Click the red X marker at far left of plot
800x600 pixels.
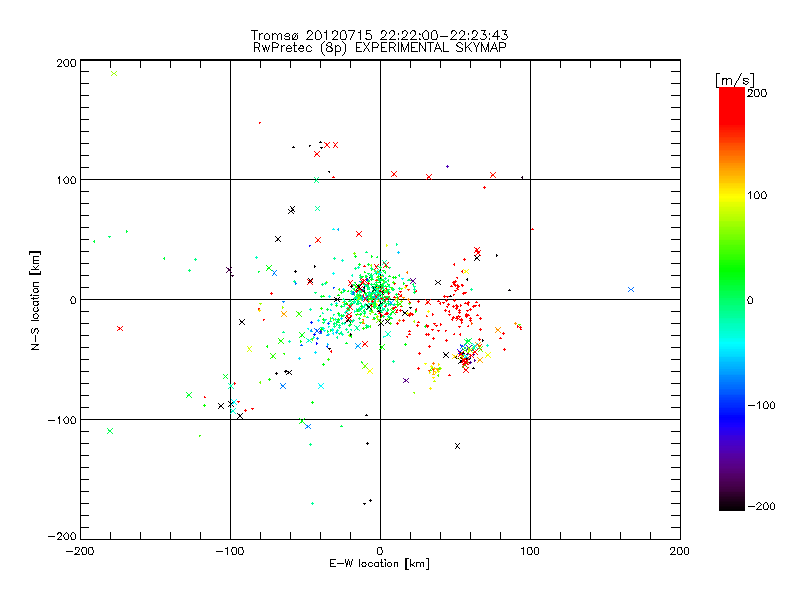[120, 329]
